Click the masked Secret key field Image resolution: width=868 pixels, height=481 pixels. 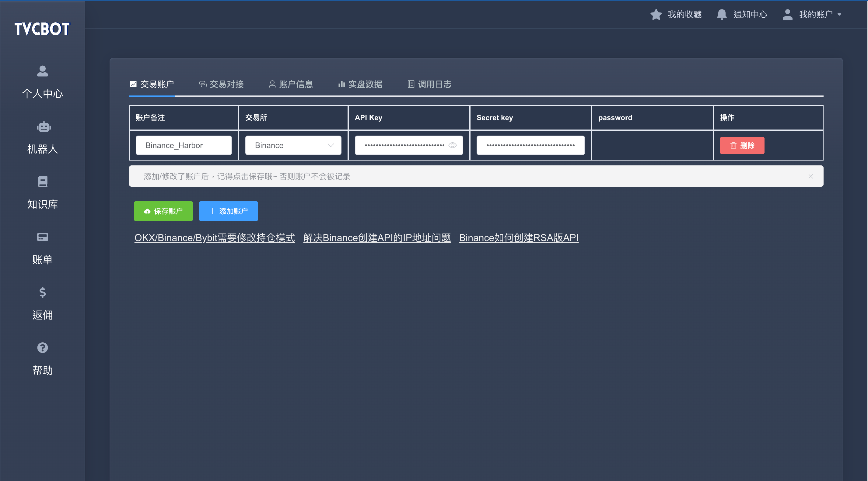tap(530, 145)
